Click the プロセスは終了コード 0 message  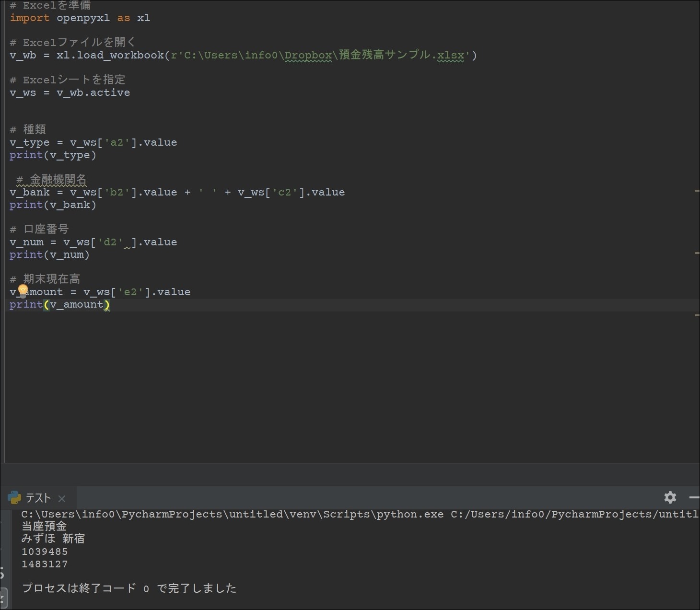129,588
